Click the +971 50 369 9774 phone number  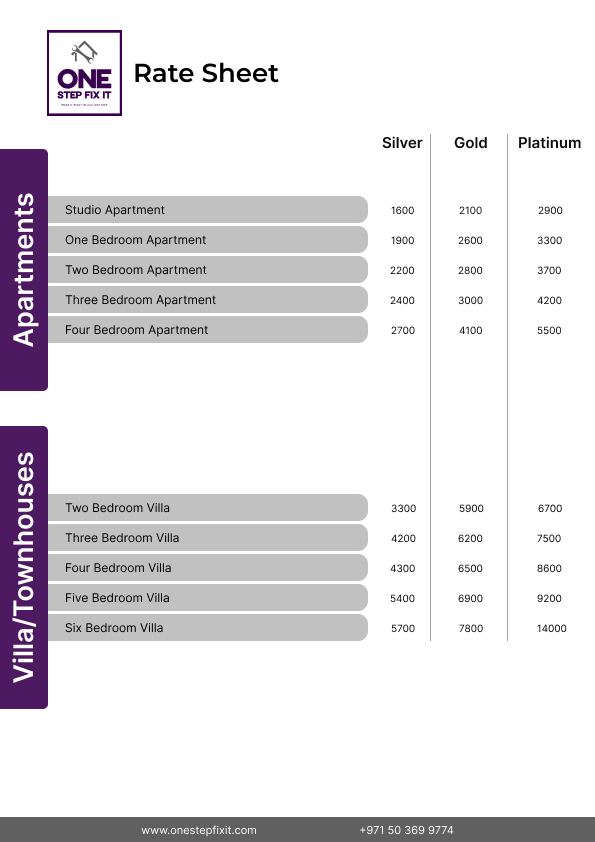pyautogui.click(x=406, y=830)
